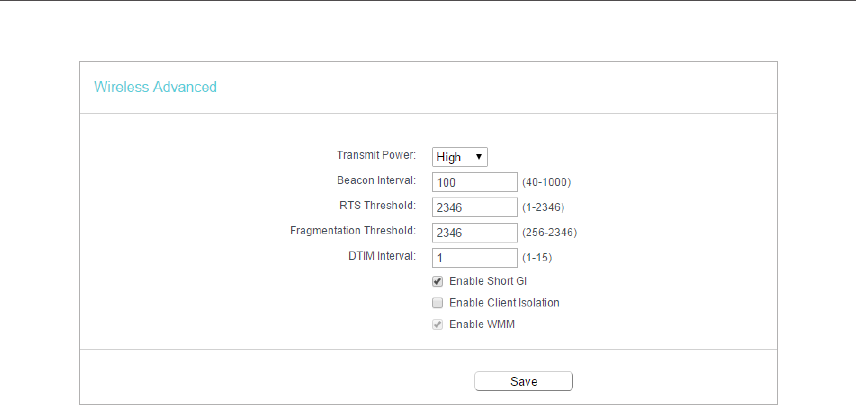Click the Beacon Interval input field
The height and width of the screenshot is (405, 856).
474,182
